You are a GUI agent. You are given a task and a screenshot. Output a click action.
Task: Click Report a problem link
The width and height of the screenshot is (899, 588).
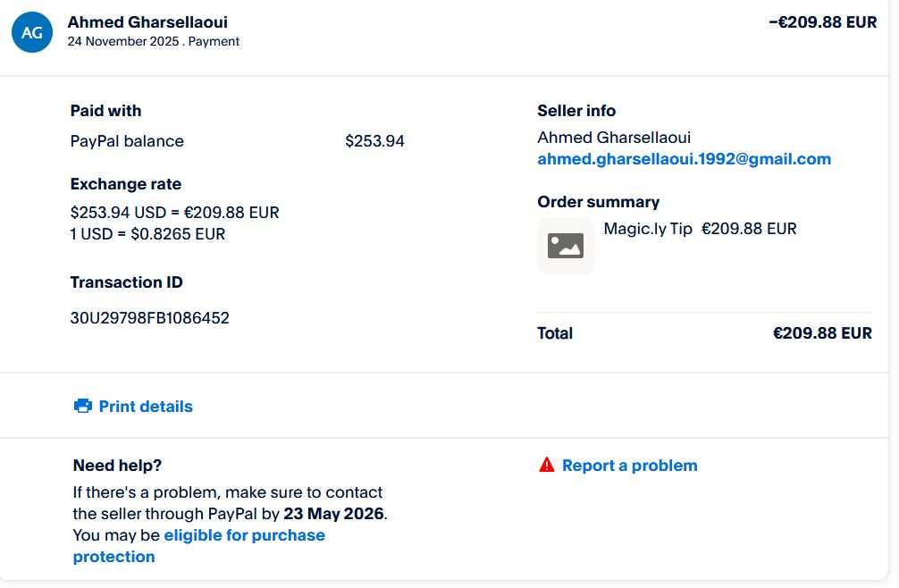tap(629, 466)
